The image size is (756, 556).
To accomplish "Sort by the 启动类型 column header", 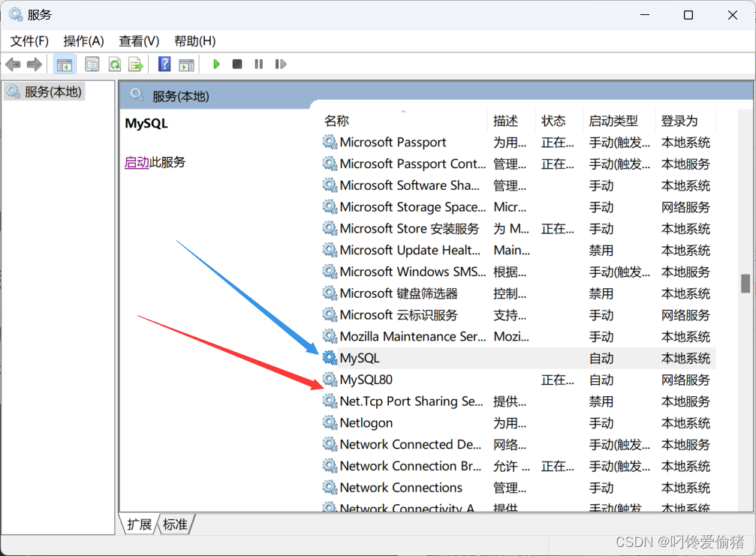I will 613,121.
